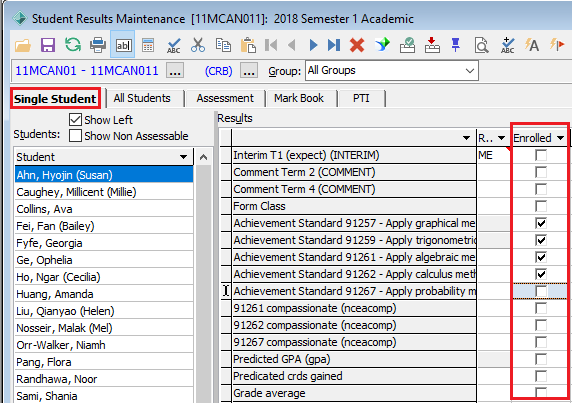Go to last record blue arrow

(334, 45)
